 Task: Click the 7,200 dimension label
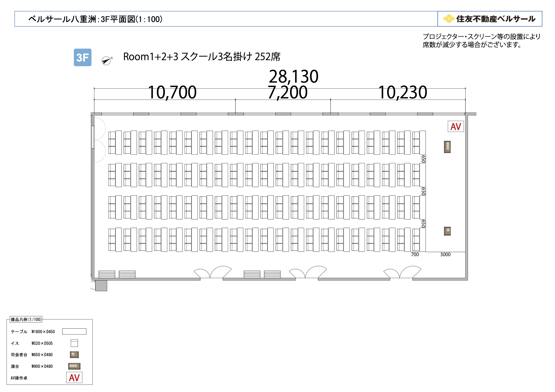coord(288,92)
